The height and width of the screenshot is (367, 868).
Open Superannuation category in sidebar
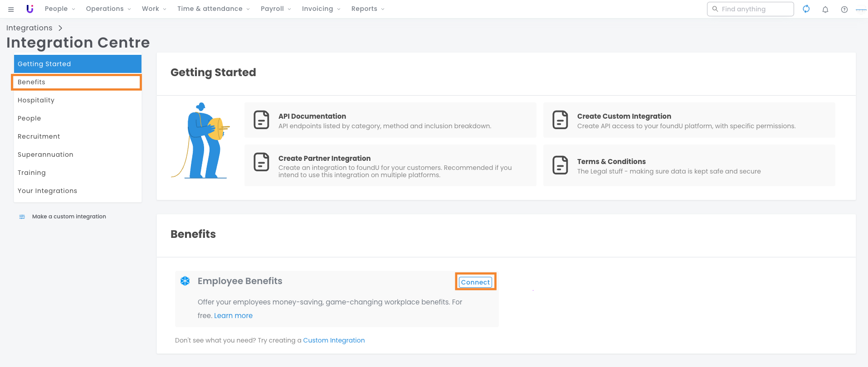coord(45,155)
